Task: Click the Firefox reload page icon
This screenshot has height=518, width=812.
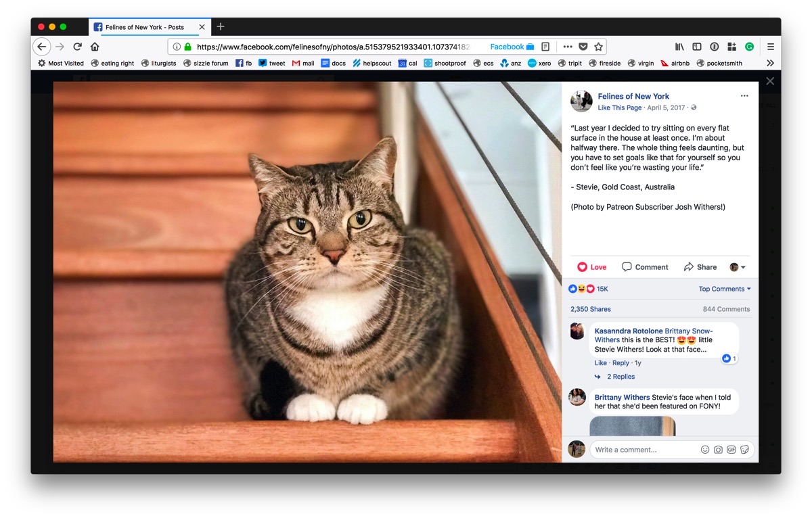Action: [77, 47]
